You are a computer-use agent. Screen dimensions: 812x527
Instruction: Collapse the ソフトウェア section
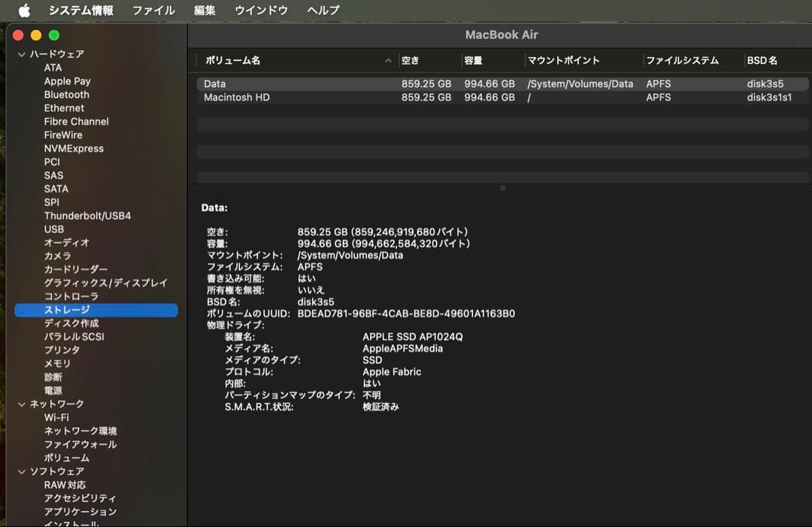click(21, 471)
